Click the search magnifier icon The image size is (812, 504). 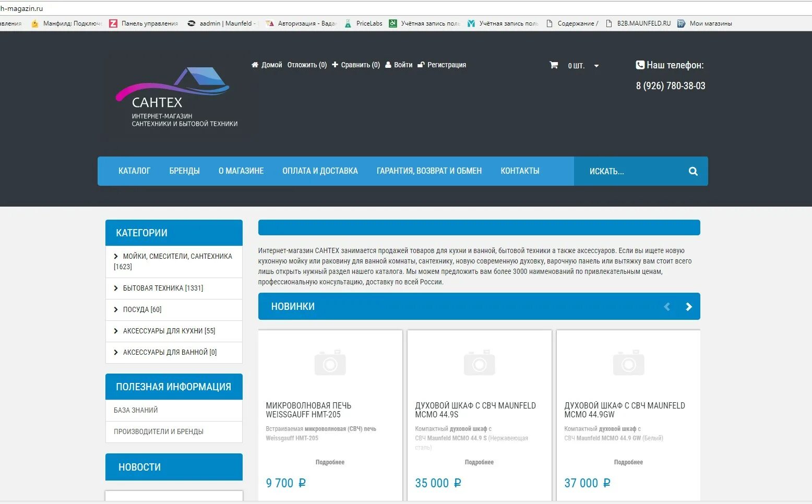pyautogui.click(x=693, y=171)
